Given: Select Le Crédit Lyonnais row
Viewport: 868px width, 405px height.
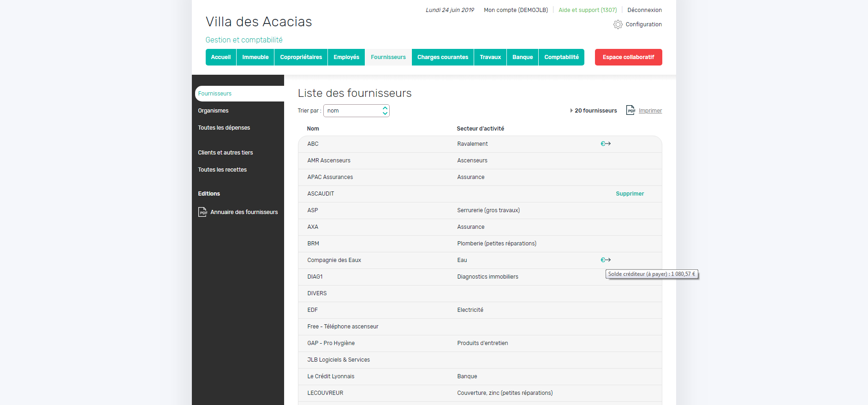Looking at the screenshot, I should (x=480, y=376).
